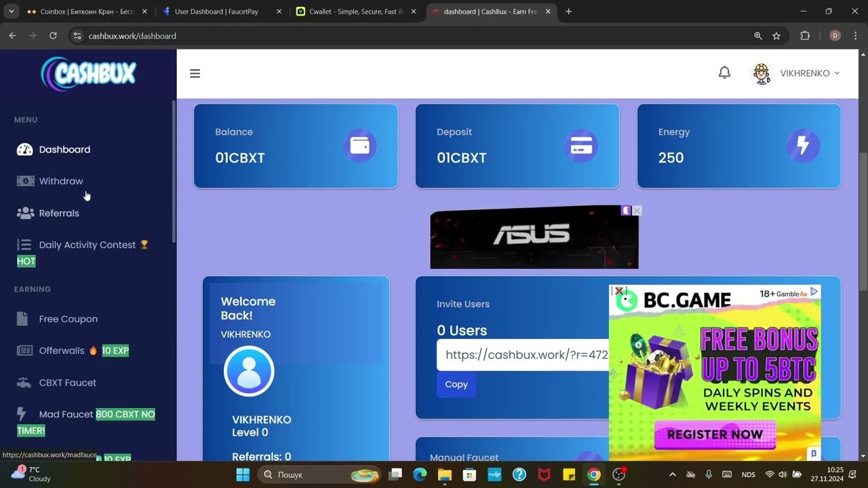Click the Dashboard gauge icon
The width and height of the screenshot is (868, 488).
[25, 149]
